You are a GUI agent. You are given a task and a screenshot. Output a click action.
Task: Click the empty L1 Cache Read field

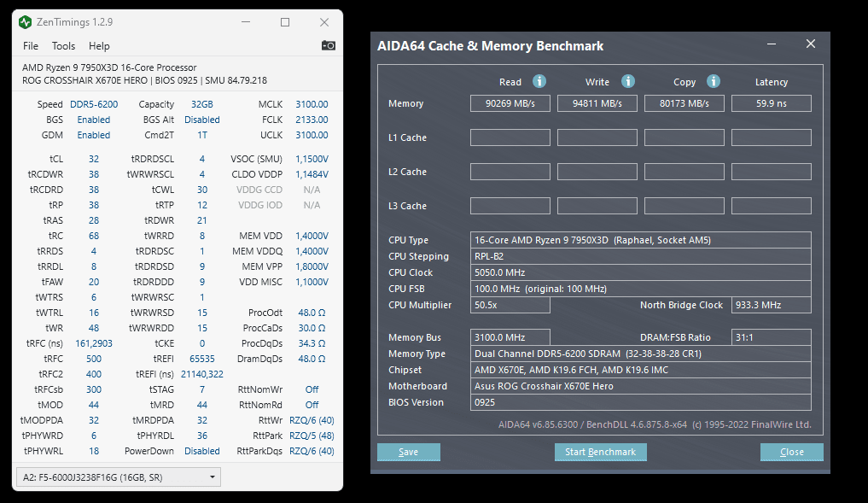(510, 137)
